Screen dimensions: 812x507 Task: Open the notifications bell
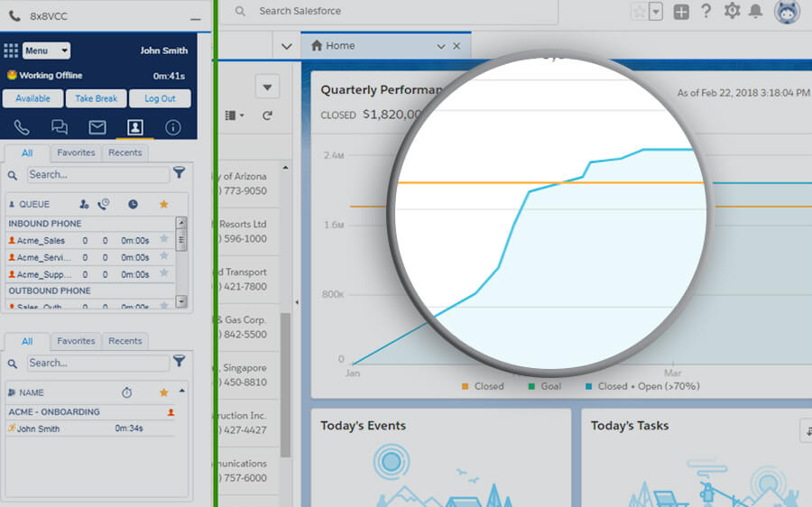756,11
